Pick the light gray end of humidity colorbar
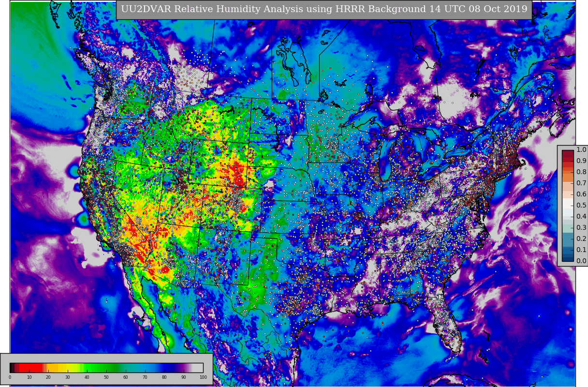 tap(198, 368)
